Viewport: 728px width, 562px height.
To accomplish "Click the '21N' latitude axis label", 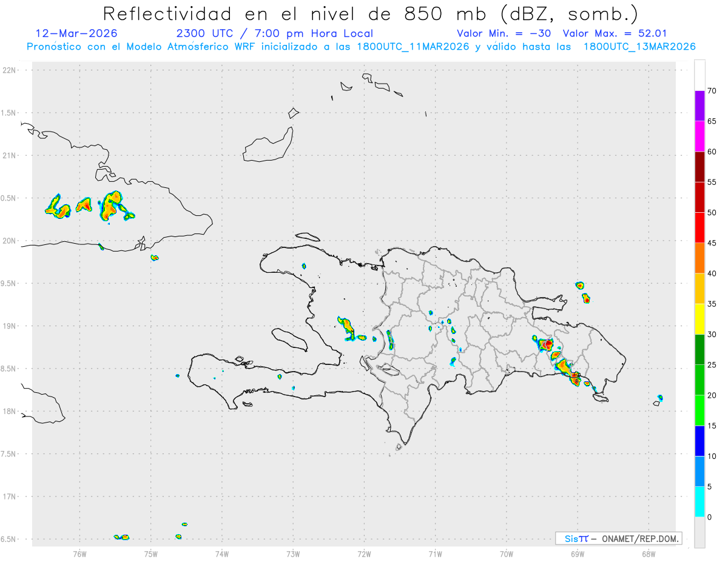I will tap(10, 155).
